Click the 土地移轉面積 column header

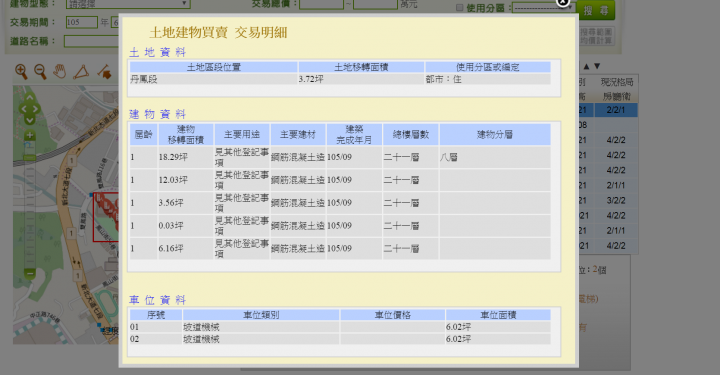[361, 67]
